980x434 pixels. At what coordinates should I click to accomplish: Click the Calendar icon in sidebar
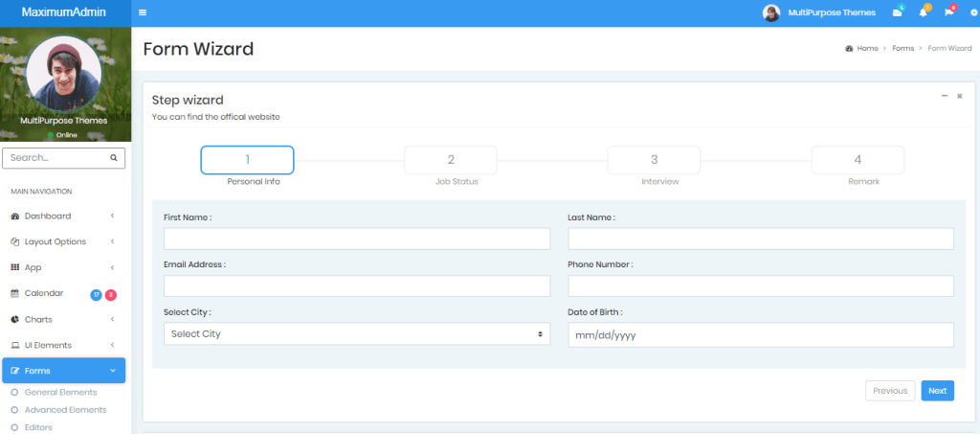[15, 293]
